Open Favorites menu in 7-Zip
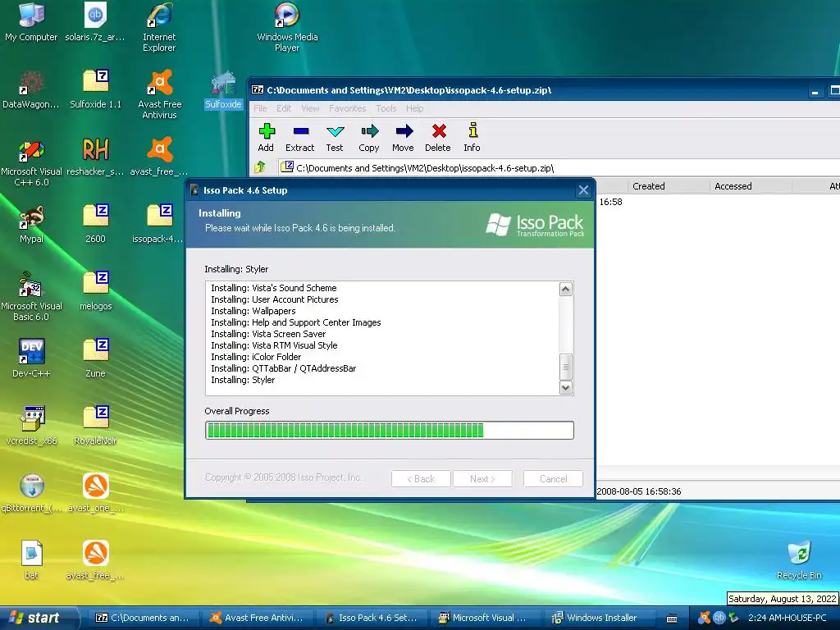 pos(348,108)
